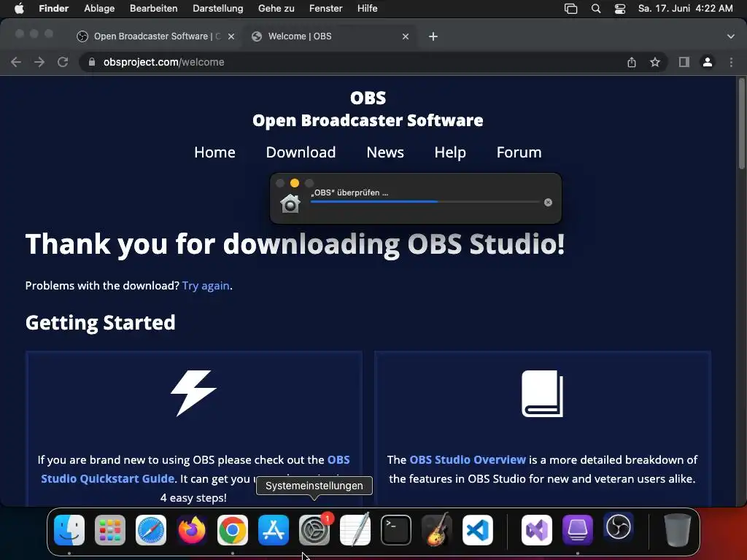
Task: View site information lock icon
Action: click(x=92, y=62)
